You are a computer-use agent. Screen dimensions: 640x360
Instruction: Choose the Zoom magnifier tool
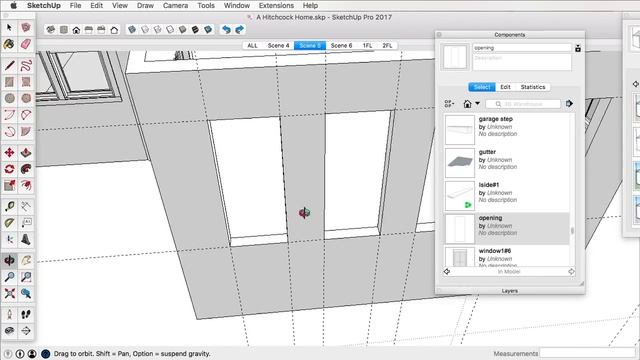click(9, 277)
